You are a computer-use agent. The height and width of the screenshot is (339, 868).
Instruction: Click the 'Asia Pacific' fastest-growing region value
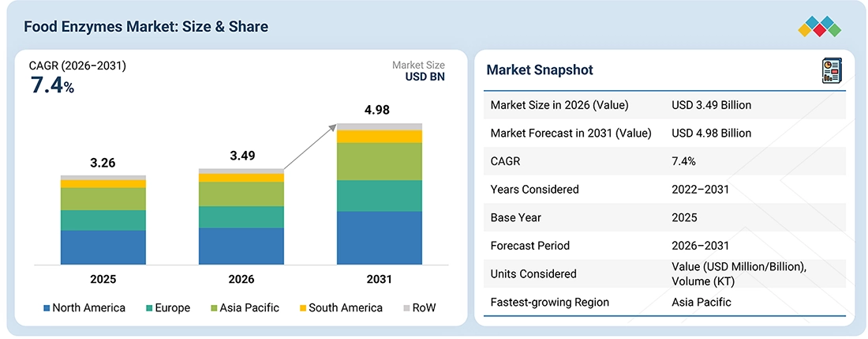coord(702,303)
